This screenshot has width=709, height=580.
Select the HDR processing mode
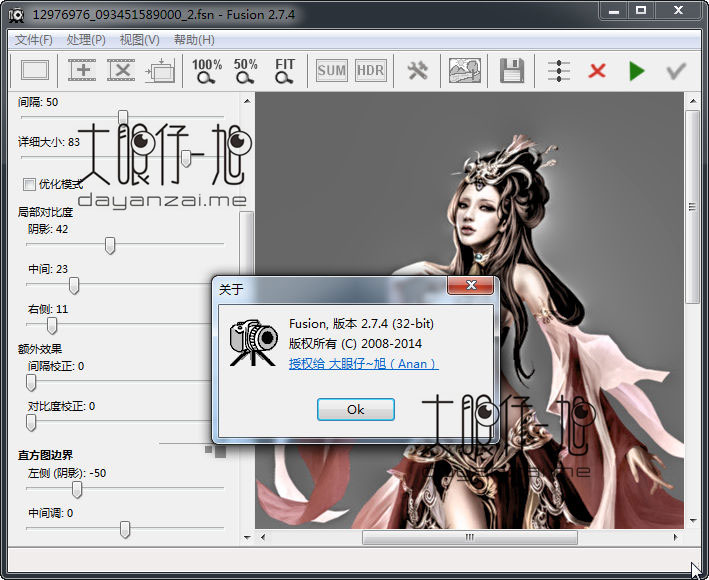coord(371,71)
